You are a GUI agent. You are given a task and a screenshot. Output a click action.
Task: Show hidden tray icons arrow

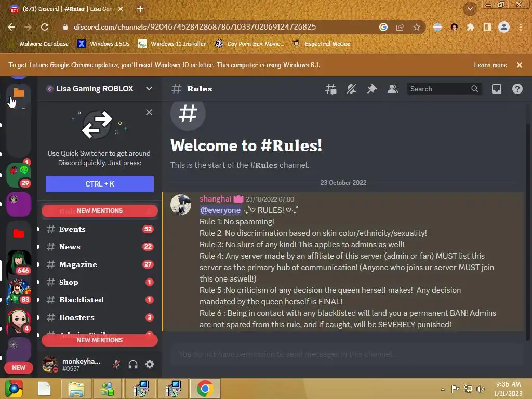[x=443, y=389]
